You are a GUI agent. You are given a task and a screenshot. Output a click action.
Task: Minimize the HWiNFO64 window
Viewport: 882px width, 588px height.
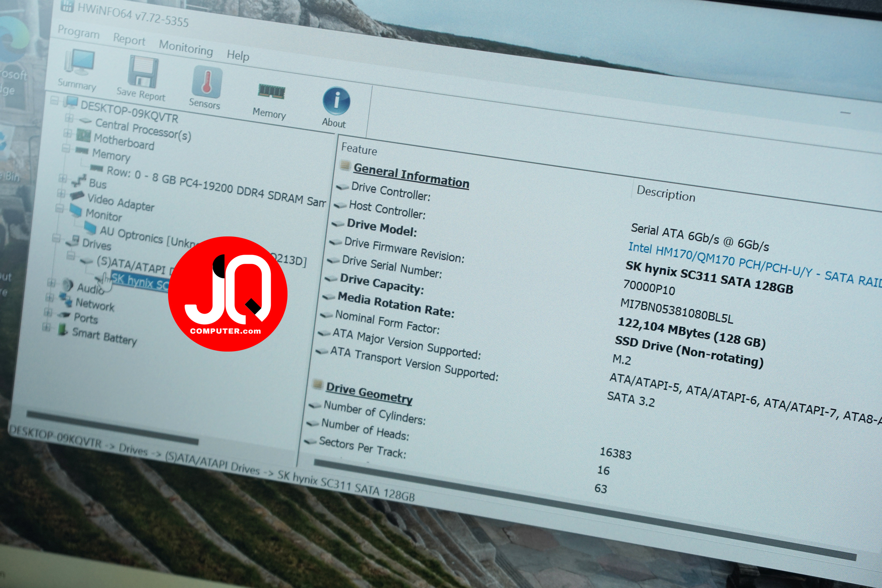(x=845, y=113)
